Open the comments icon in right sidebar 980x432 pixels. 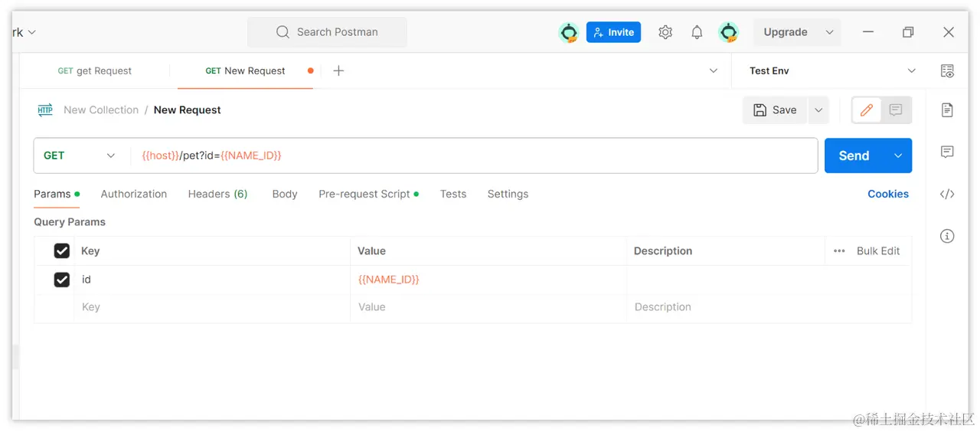tap(947, 152)
